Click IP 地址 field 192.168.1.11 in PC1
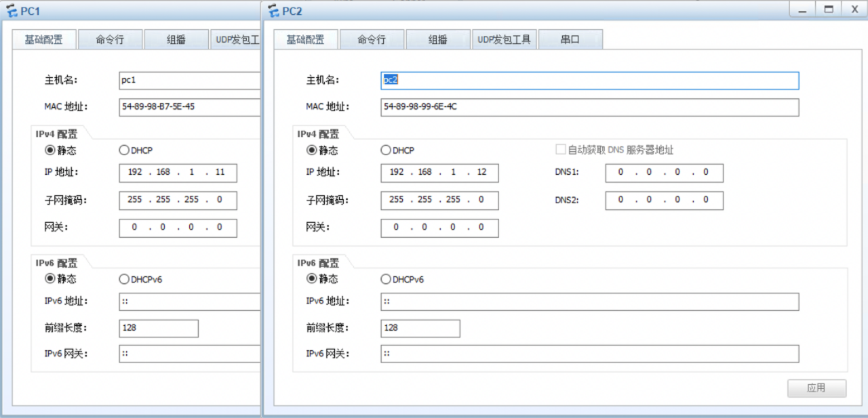Screen dimensions: 868x418 tap(178, 173)
